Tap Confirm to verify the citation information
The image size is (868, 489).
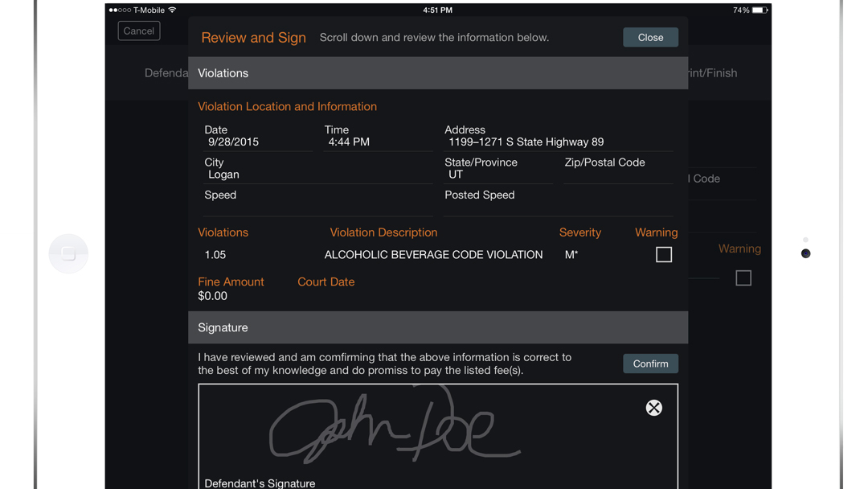click(650, 363)
